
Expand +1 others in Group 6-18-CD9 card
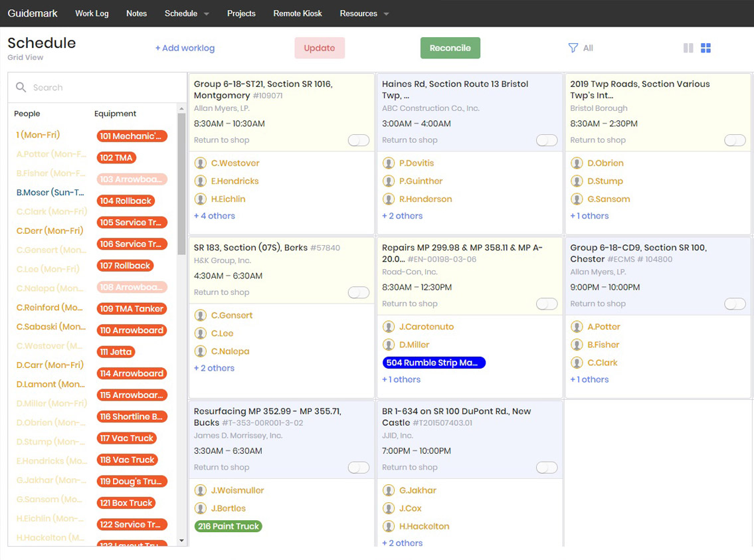point(589,380)
